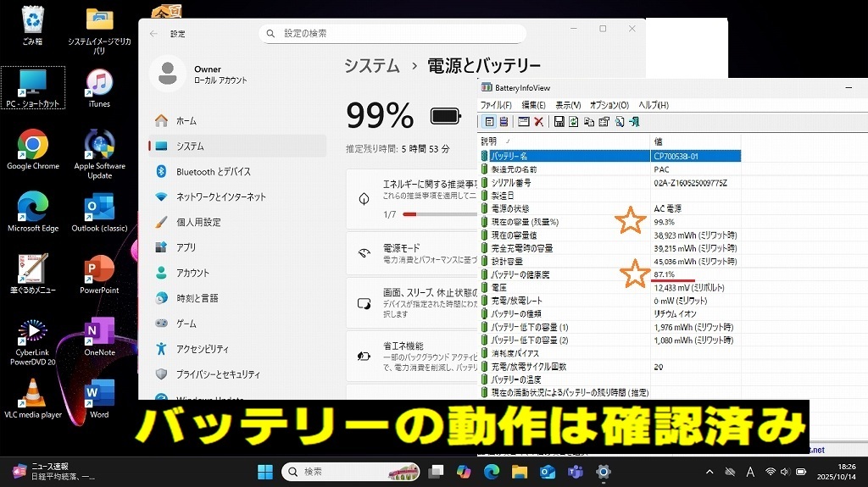Click the システム breadcrumb link in Settings
The height and width of the screenshot is (487, 868).
372,66
